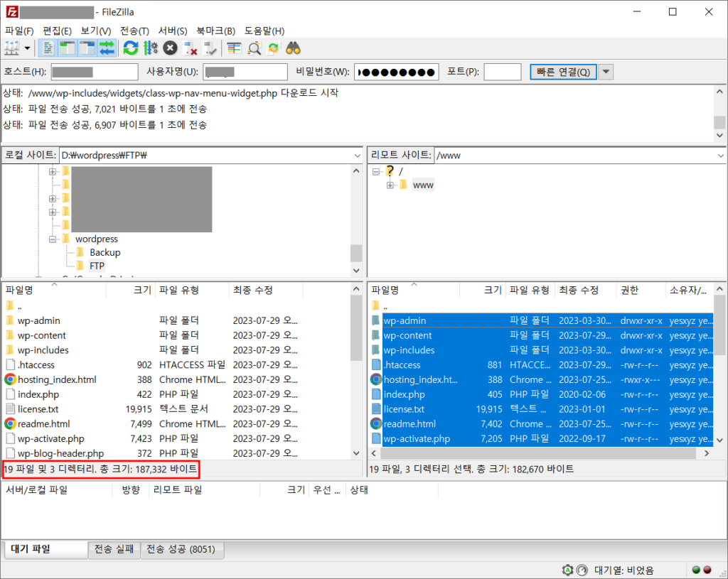
Task: Collapse the wordpress folder in local tree
Action: click(53, 239)
